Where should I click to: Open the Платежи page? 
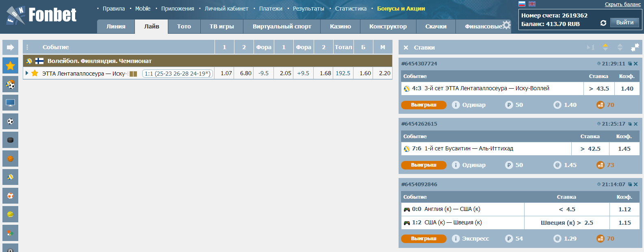pyautogui.click(x=271, y=9)
